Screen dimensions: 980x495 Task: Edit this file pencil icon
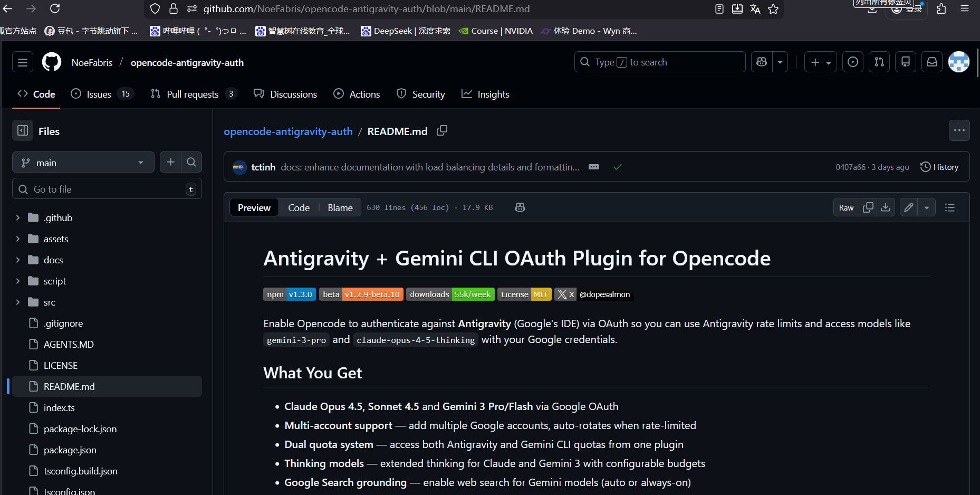point(909,207)
